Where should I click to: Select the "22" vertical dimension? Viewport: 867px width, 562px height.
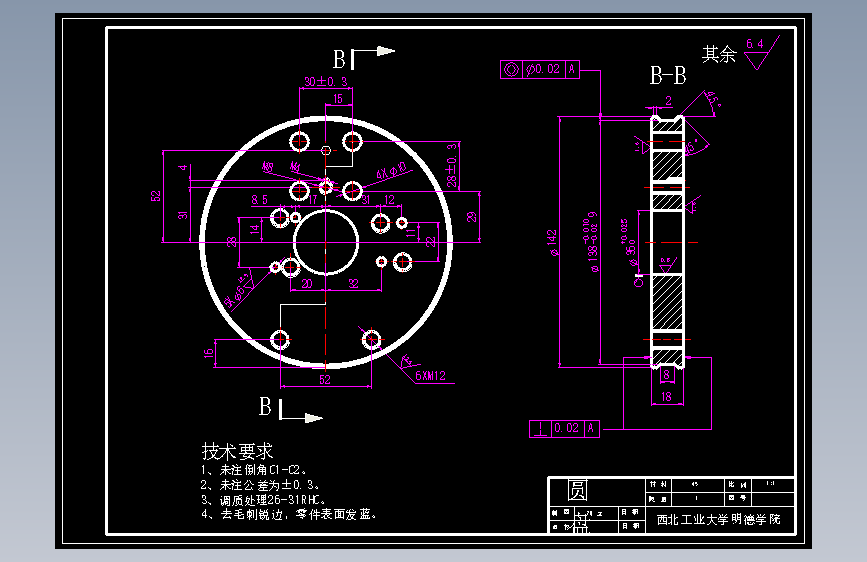(431, 241)
